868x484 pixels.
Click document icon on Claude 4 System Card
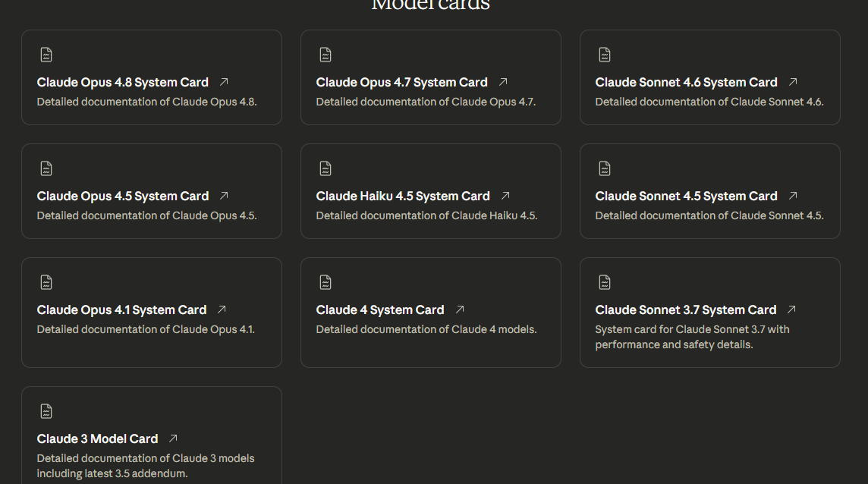click(325, 282)
